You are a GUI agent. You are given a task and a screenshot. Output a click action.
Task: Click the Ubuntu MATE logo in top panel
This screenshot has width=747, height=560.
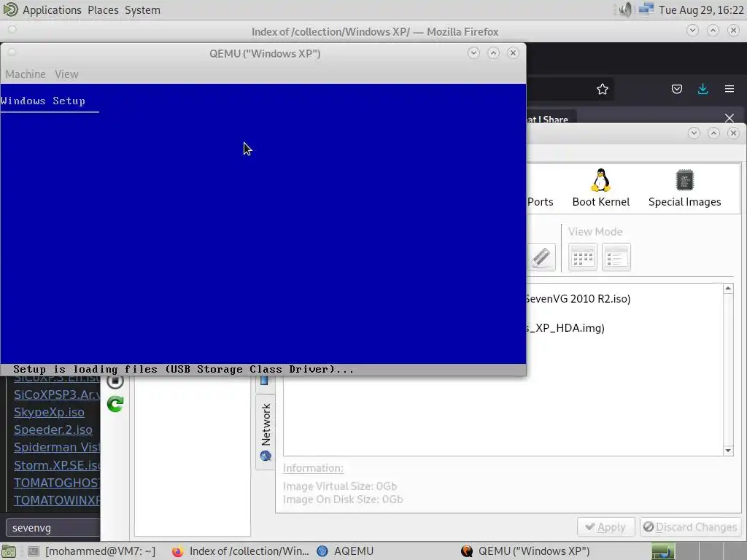tap(10, 9)
